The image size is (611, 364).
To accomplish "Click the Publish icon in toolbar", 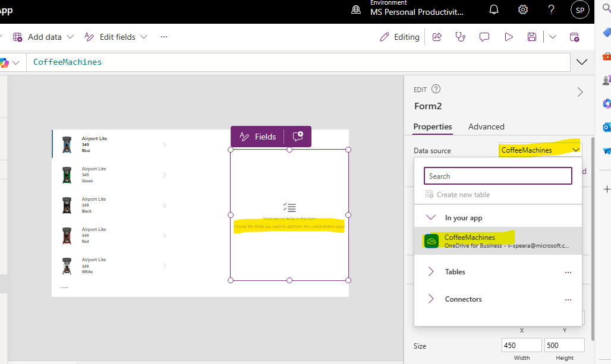I will [x=574, y=37].
